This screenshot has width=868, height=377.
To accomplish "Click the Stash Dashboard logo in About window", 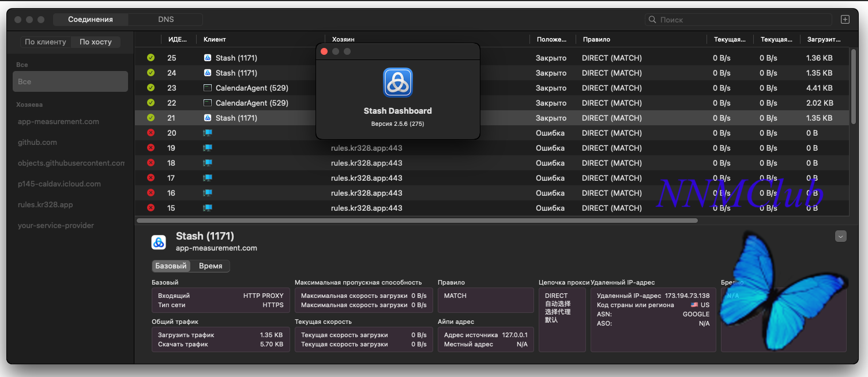I will [398, 83].
